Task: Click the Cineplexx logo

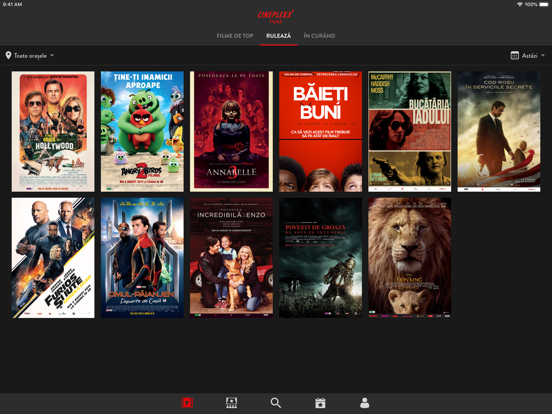Action: (x=276, y=16)
